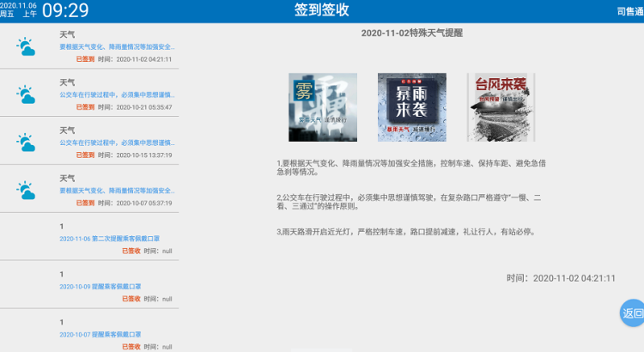Image resolution: width=644 pixels, height=352 pixels.
Task: Click the '2020-11-02特殊天气提醒' heading
Action: tap(412, 33)
